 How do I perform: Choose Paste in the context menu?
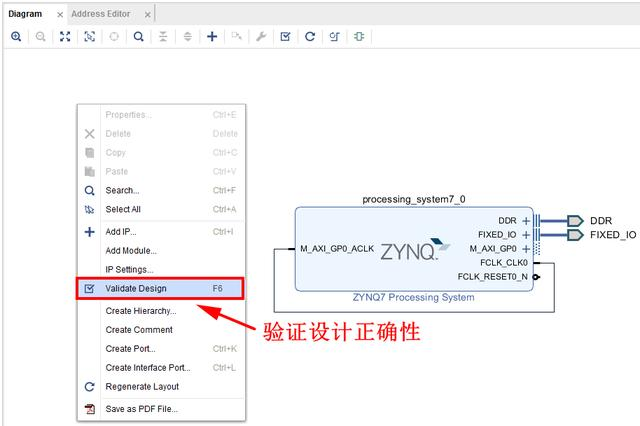(162, 171)
